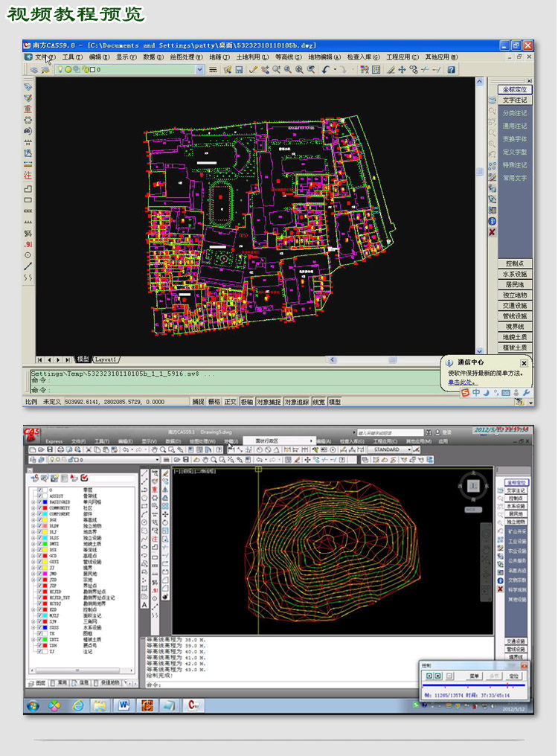Switch to the Layout1 tab in CASS9.0
558x756 pixels.
click(x=106, y=359)
